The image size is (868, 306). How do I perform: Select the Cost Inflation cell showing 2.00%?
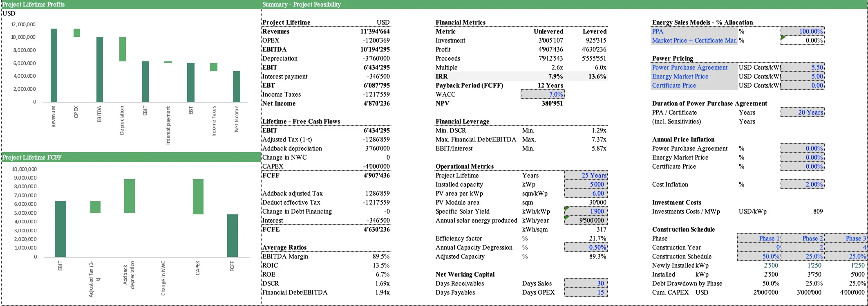click(802, 184)
